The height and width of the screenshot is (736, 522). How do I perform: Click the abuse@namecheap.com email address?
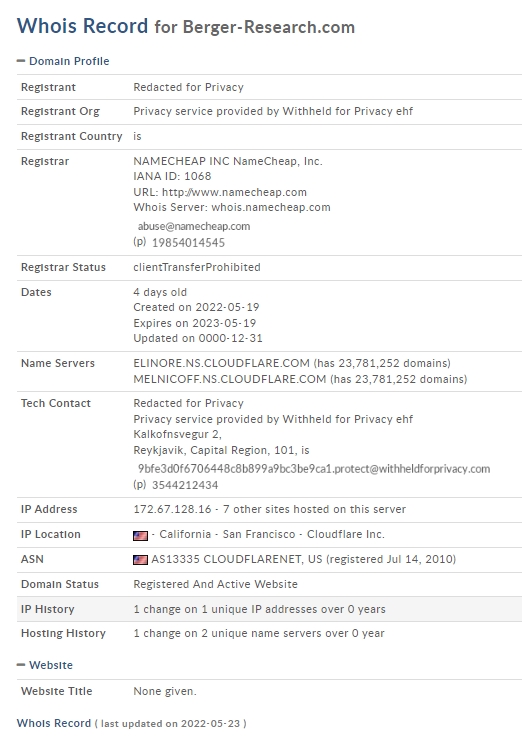point(194,226)
